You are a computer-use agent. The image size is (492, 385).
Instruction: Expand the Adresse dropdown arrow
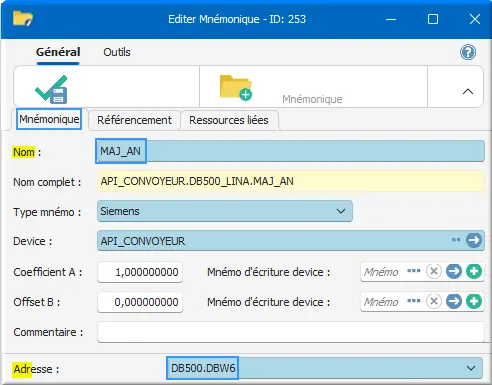pos(471,368)
